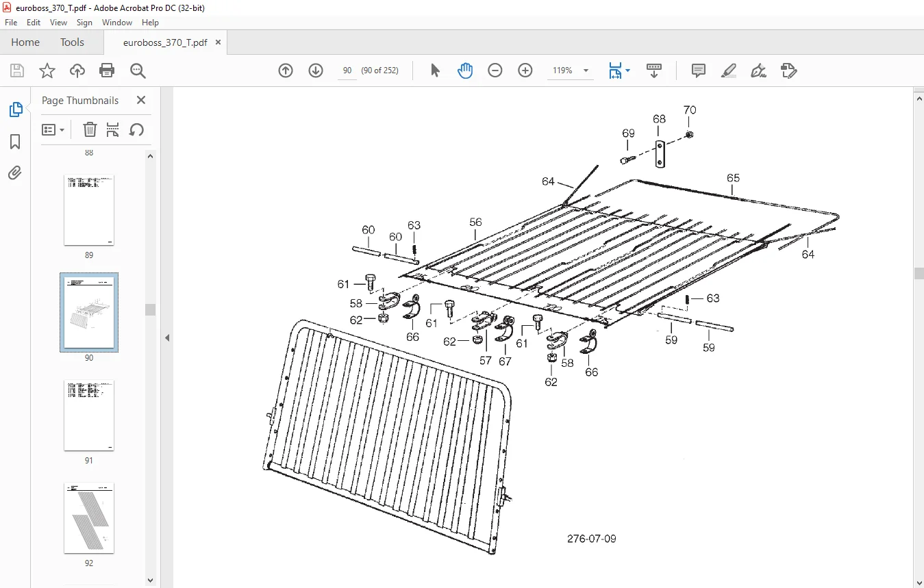Add a sticky note comment

click(699, 71)
